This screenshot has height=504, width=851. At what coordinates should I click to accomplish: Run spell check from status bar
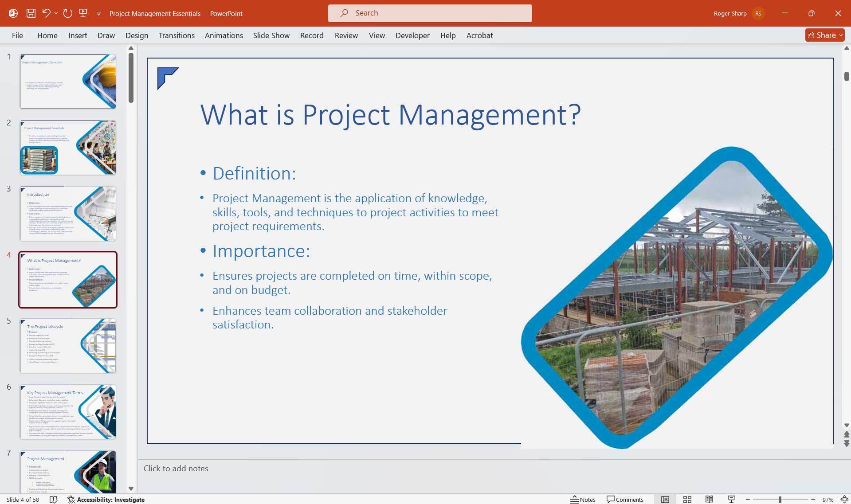[x=54, y=499]
